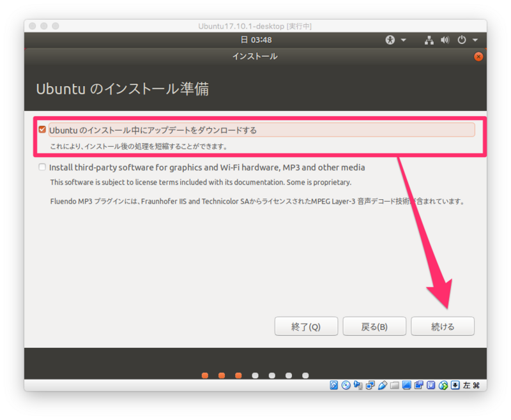Click VirtualBox CPU virtualization chip icon
511x420 pixels.
coord(431,385)
